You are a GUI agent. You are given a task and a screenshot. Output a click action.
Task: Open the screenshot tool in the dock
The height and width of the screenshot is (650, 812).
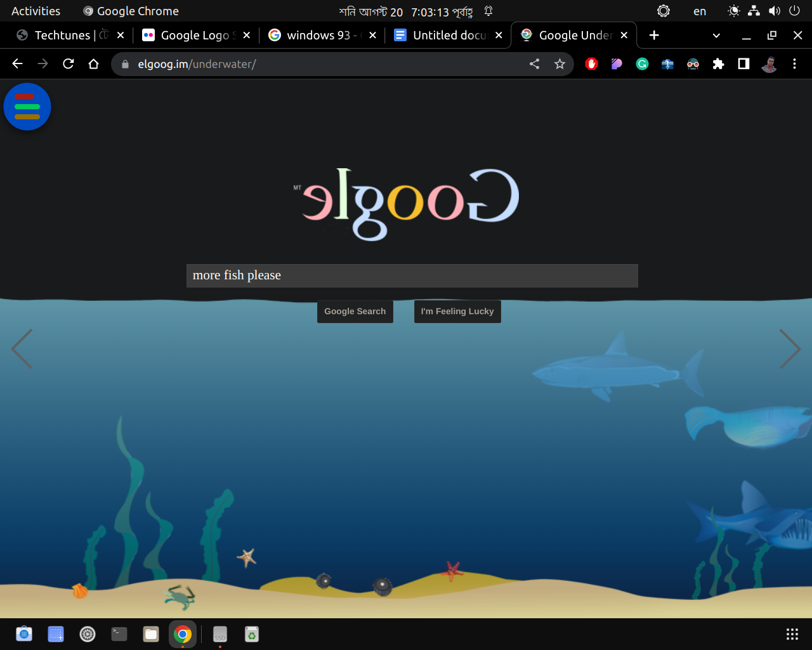[x=56, y=633]
